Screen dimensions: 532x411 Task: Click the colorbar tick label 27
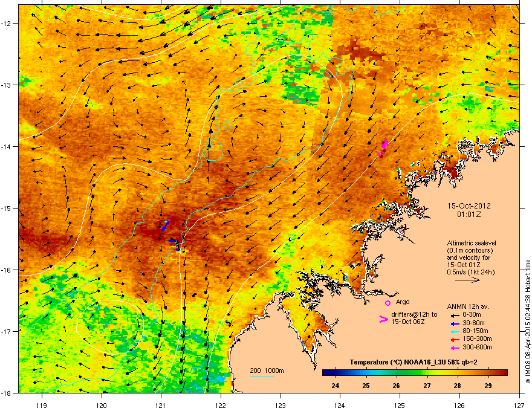(427, 386)
